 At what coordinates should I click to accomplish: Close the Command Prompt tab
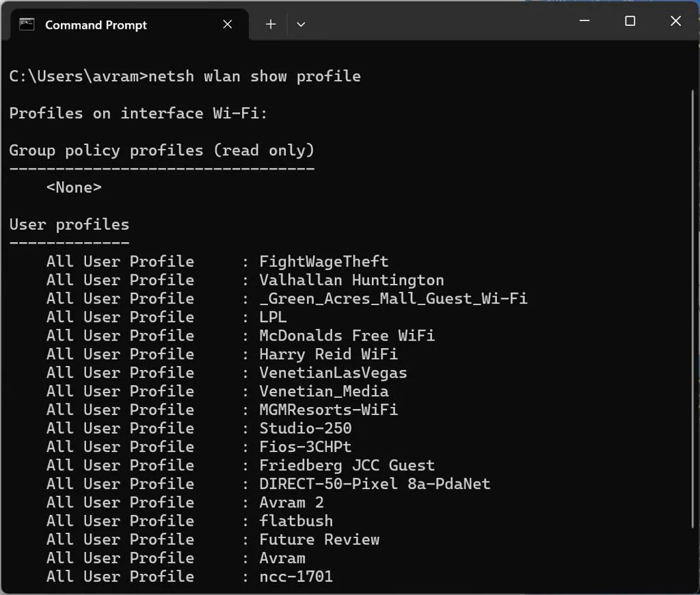[x=227, y=24]
